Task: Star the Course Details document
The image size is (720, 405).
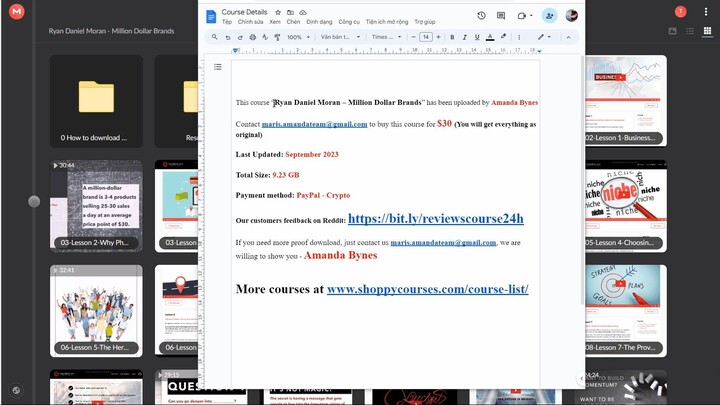Action: click(x=275, y=12)
